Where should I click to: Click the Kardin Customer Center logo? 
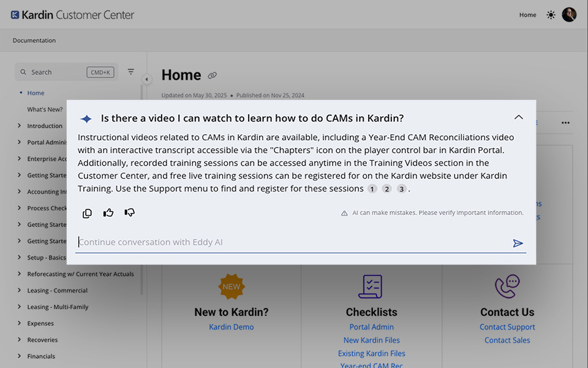click(72, 14)
